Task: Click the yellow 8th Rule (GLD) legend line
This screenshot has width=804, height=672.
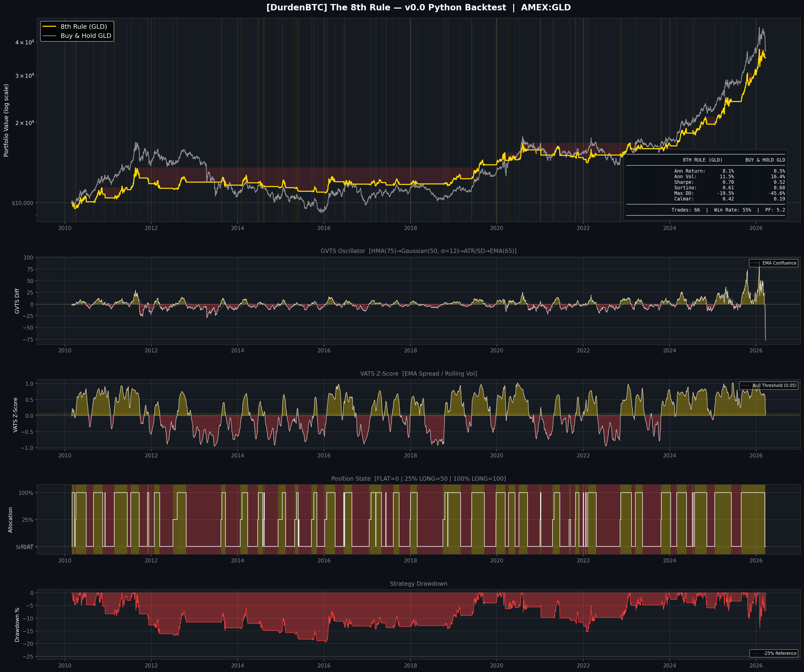Action: click(x=49, y=27)
